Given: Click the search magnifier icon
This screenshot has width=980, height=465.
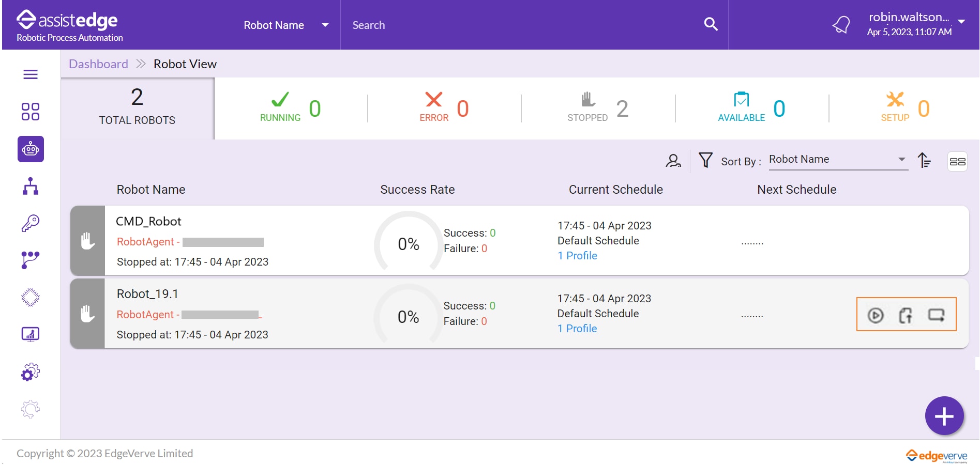Looking at the screenshot, I should (711, 24).
